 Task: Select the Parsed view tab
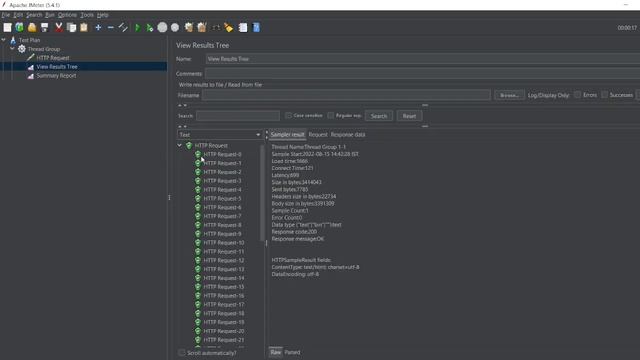tap(292, 352)
